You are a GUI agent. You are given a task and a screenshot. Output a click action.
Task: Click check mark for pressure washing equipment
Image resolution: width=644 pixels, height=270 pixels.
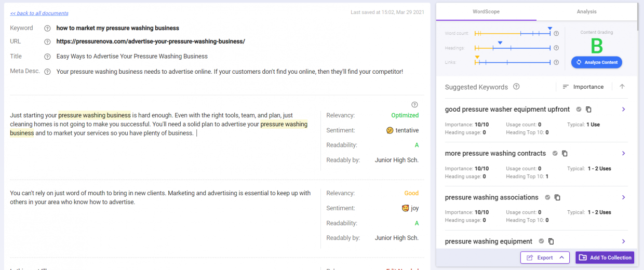541,241
